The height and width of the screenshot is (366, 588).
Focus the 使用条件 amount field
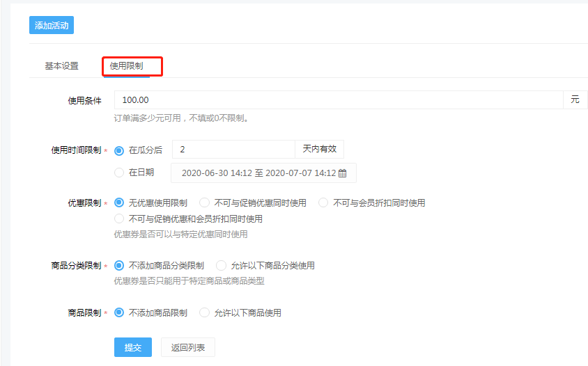(339, 100)
